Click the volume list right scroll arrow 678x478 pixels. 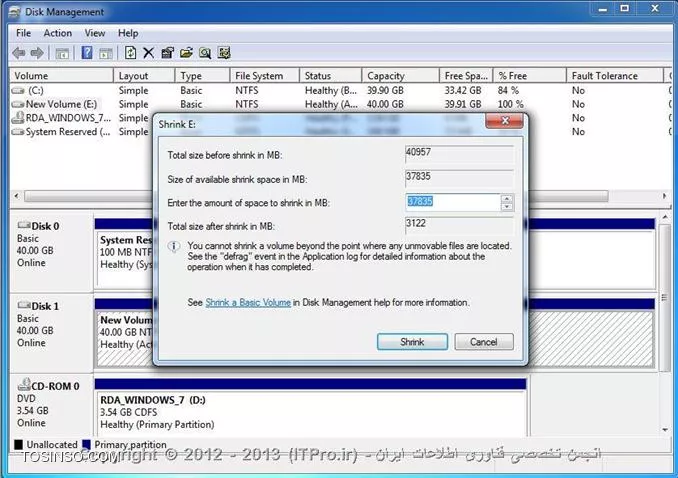[x=664, y=196]
